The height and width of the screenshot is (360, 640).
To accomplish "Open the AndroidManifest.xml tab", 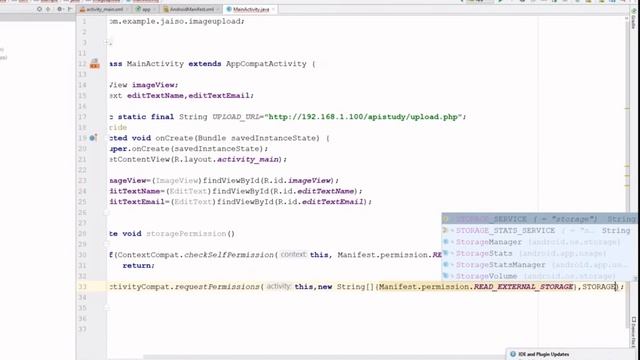I will (191, 9).
